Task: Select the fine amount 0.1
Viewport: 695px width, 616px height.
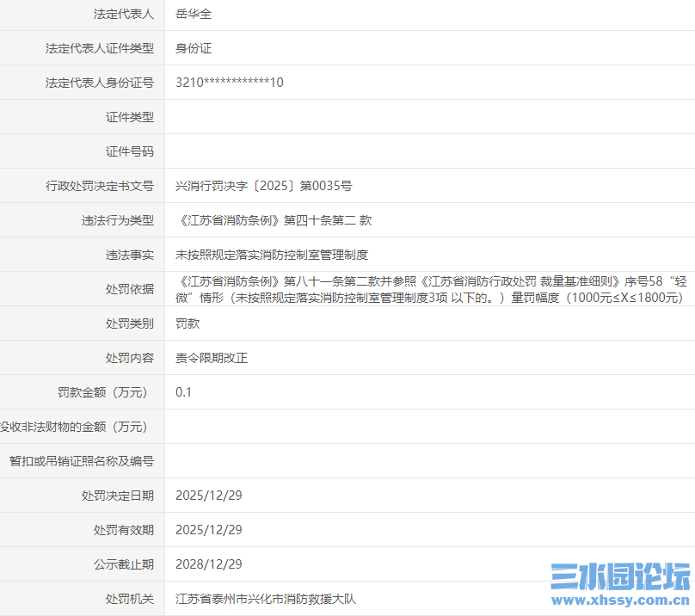Action: pos(184,392)
